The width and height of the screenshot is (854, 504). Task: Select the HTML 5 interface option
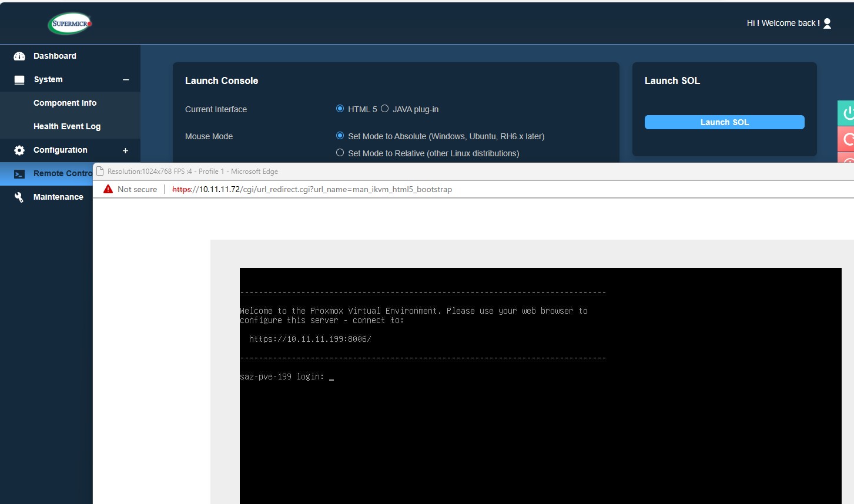coord(340,109)
